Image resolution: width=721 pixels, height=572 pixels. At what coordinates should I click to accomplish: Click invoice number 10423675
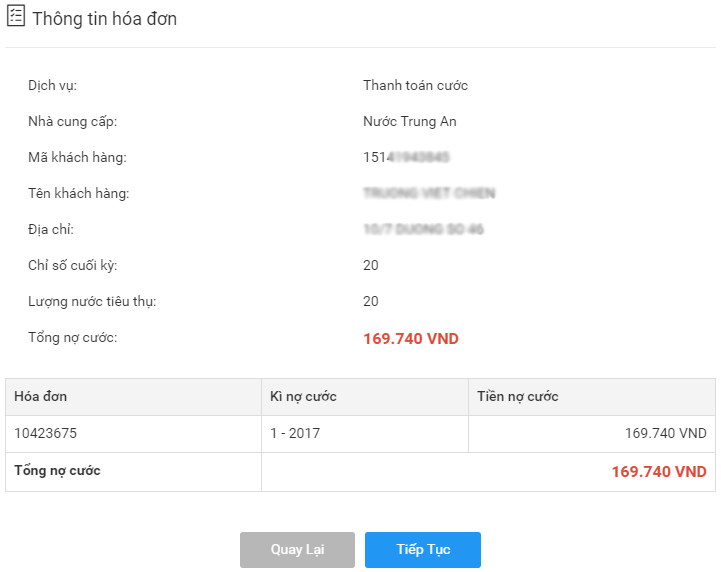point(46,433)
